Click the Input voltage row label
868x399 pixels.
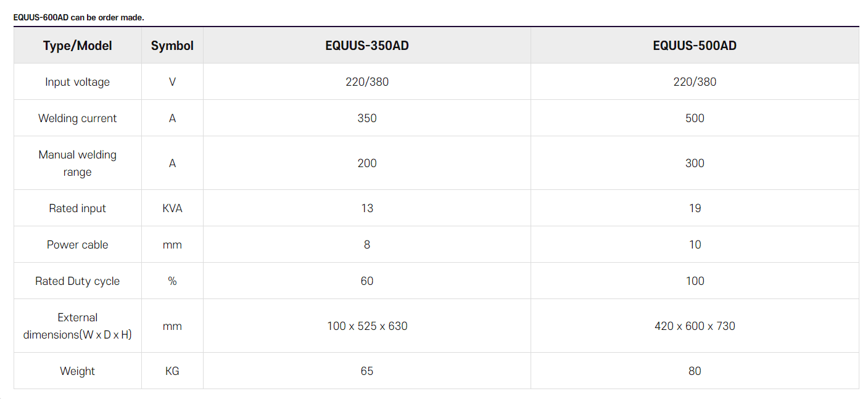(x=78, y=82)
